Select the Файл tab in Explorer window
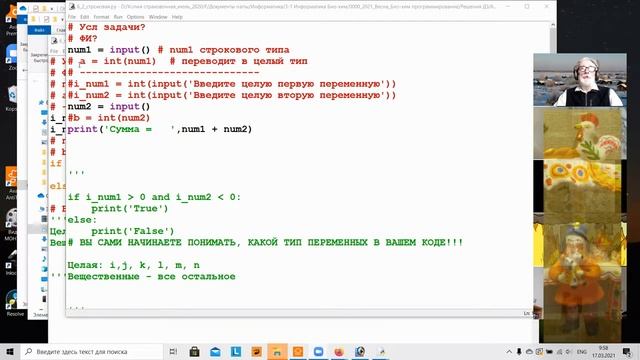640x360 pixels. coord(39,30)
